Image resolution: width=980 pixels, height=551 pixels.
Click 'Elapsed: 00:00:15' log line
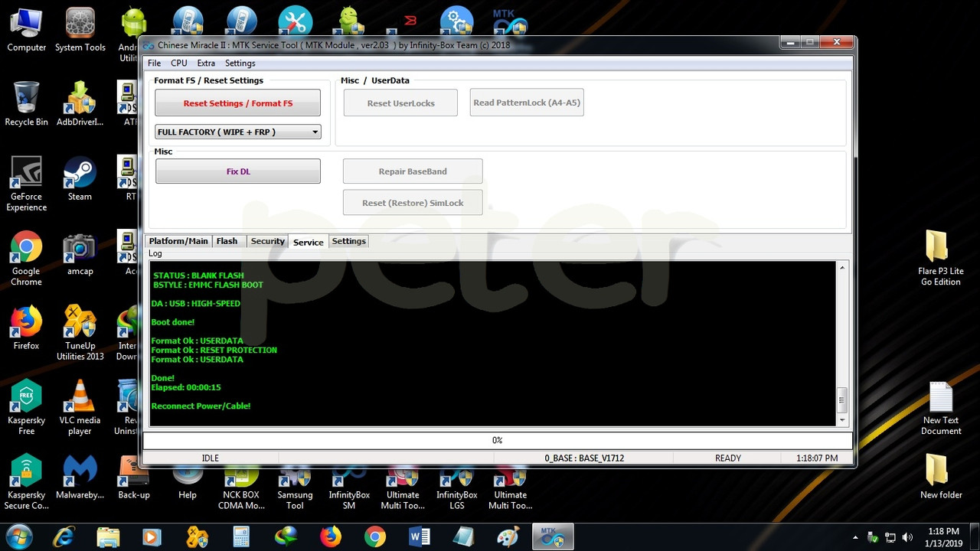coord(186,388)
